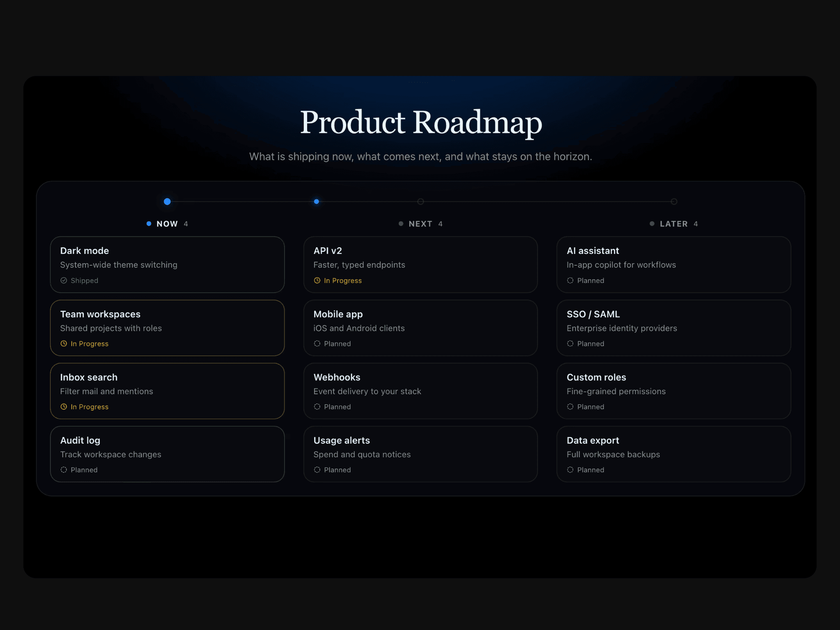Click 'Full workspace backups' description

614,454
